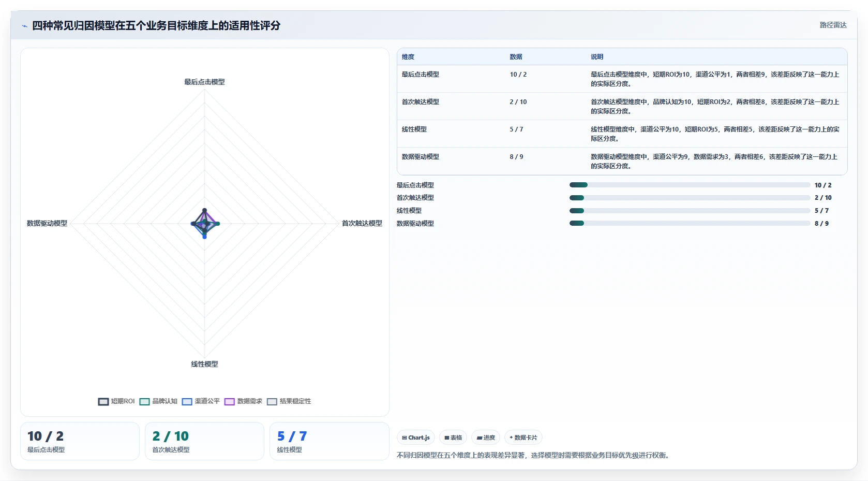This screenshot has width=868, height=481.
Task: Select the 线性模型 progress bar
Action: click(690, 211)
